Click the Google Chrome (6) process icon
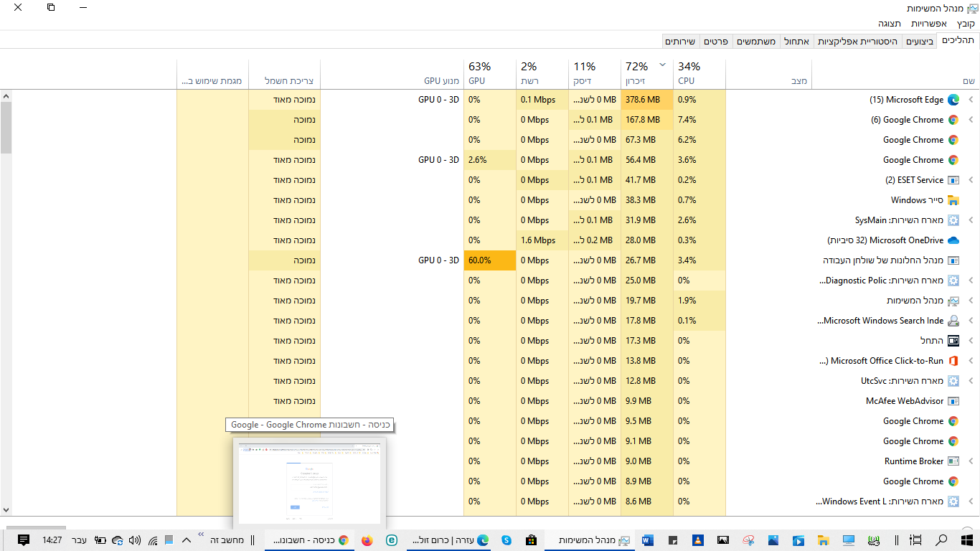 click(953, 120)
